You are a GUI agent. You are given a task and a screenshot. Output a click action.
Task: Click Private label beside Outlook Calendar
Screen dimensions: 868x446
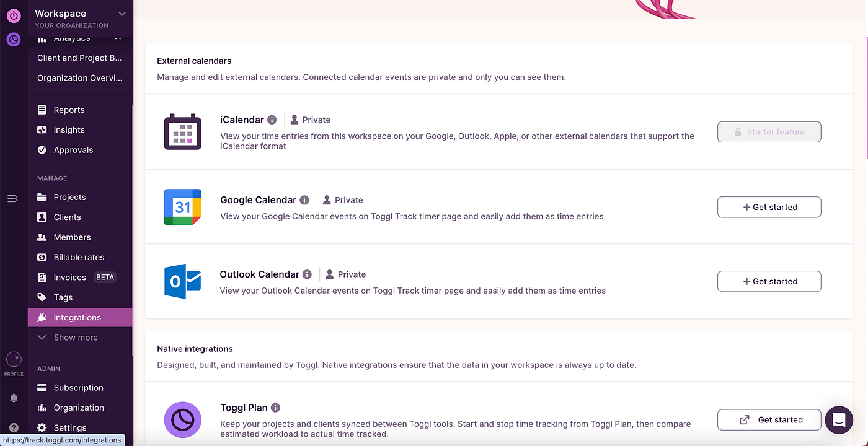click(x=346, y=274)
